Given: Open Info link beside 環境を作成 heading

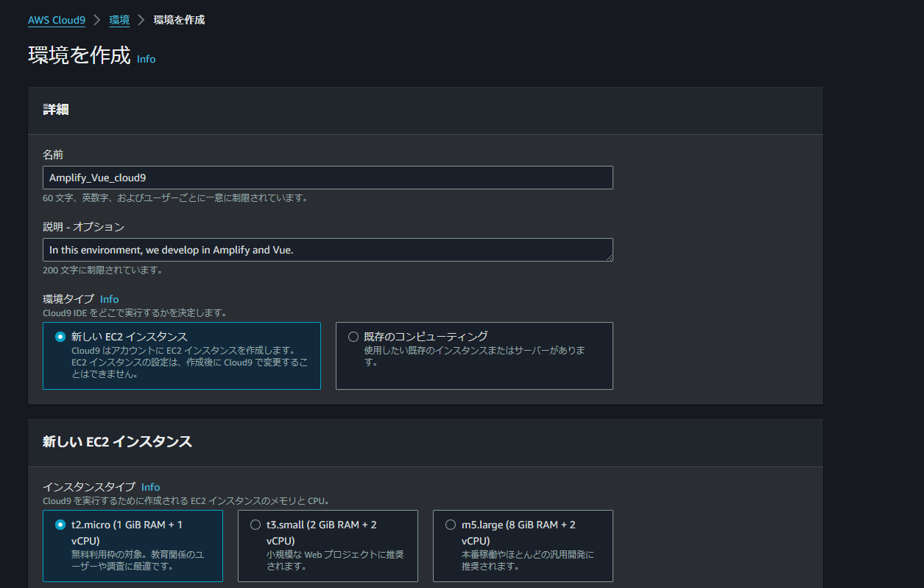Looking at the screenshot, I should pos(146,59).
